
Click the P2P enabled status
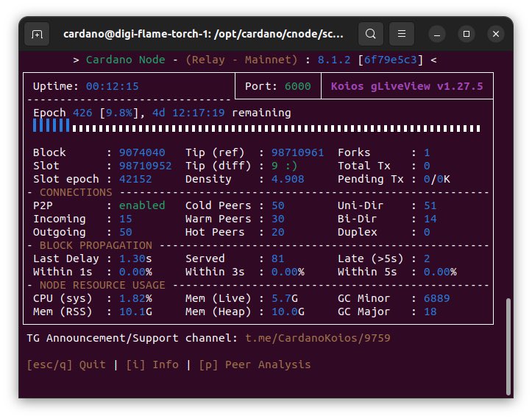click(142, 205)
